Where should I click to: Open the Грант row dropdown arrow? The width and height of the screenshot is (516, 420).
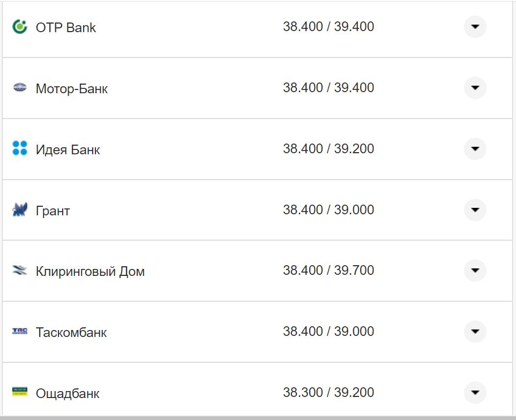[x=475, y=210]
